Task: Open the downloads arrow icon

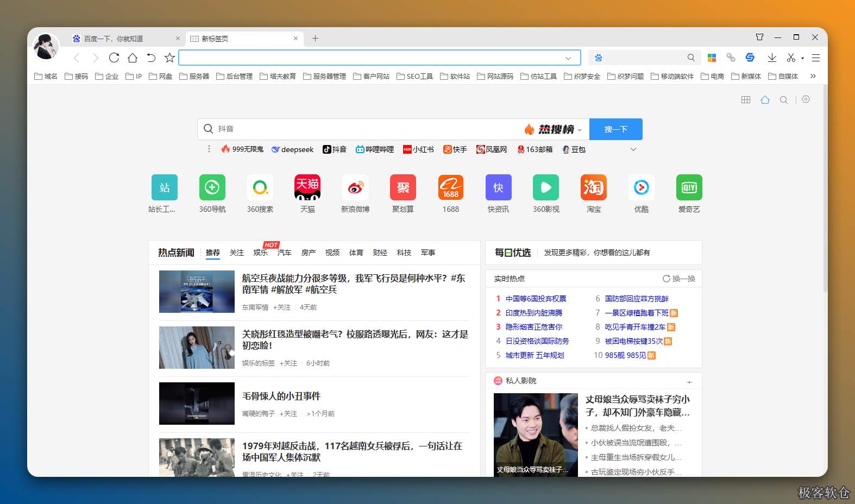Action: click(772, 58)
